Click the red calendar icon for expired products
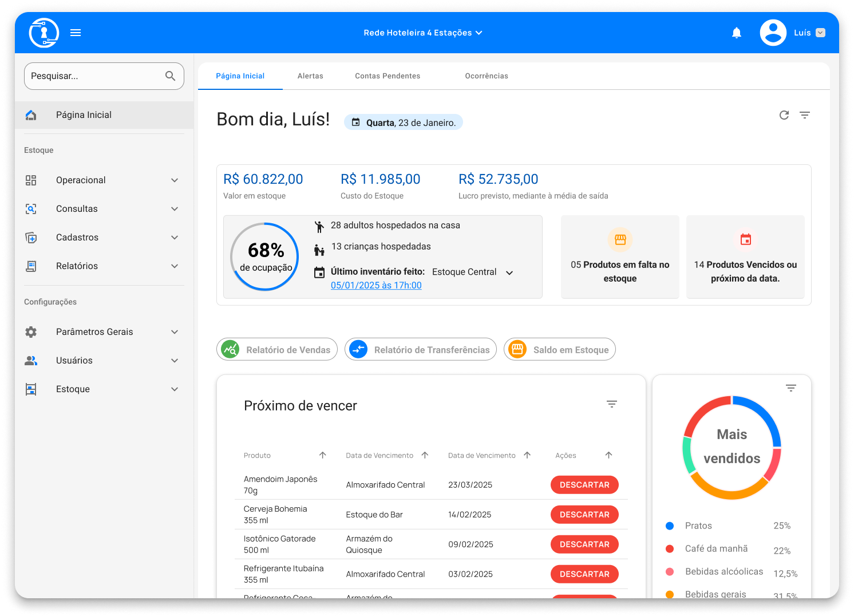The image size is (854, 616). pos(745,240)
